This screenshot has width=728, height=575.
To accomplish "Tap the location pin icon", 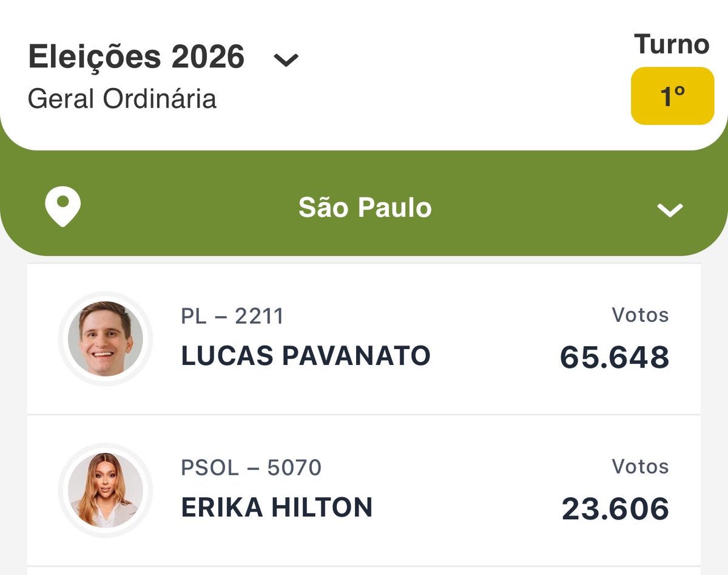I will point(62,207).
